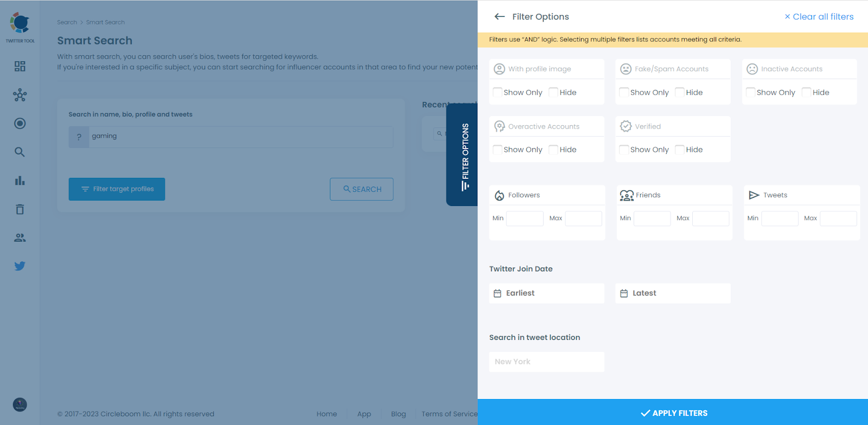Enable Show Only for Verified accounts

(x=624, y=150)
